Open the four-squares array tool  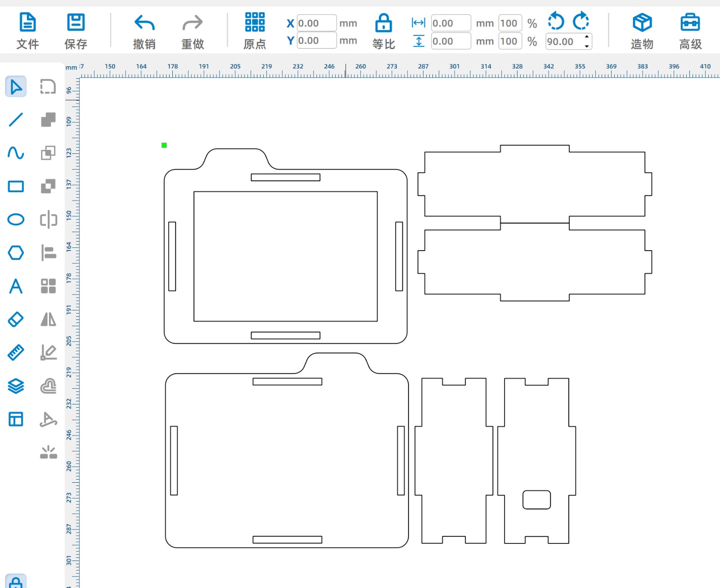[x=48, y=286]
